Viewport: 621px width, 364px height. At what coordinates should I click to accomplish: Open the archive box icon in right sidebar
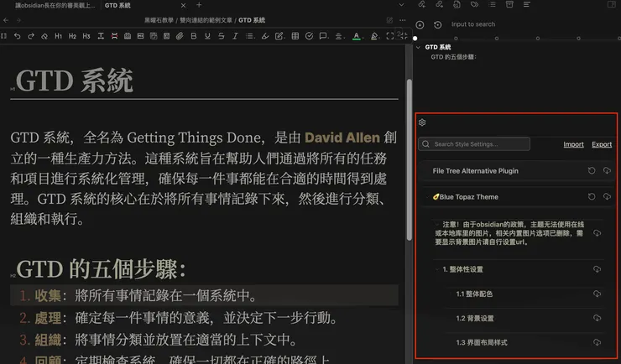510,5
